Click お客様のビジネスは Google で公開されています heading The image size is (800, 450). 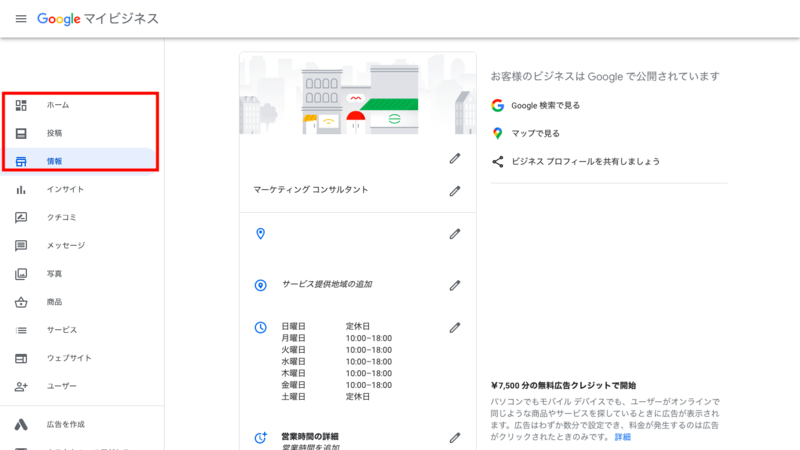(x=605, y=77)
